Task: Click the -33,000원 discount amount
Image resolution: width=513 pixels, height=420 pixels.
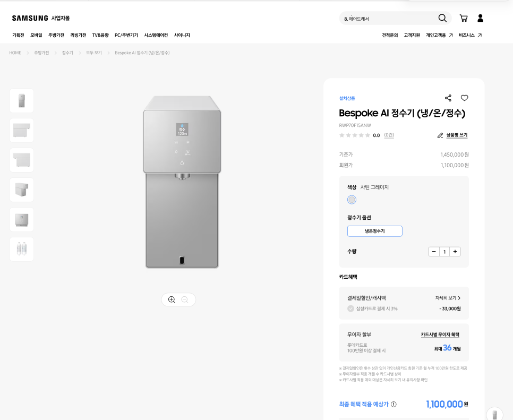Action: point(450,308)
